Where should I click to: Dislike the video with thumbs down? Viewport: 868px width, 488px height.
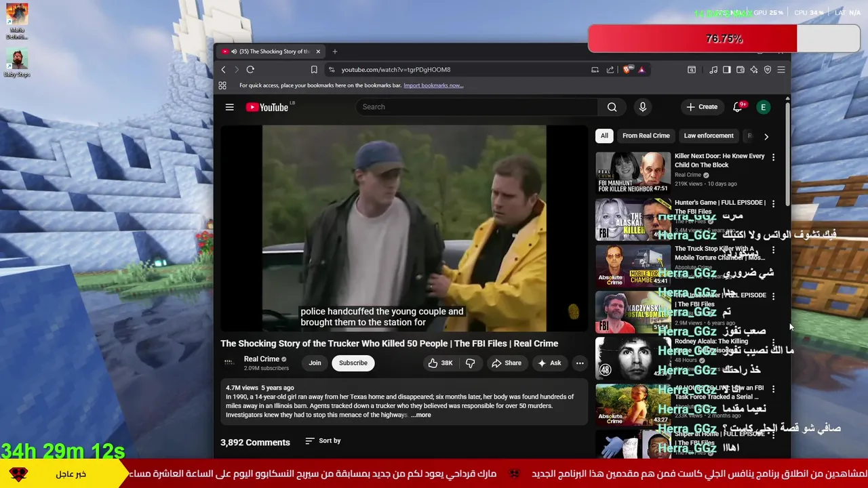(x=471, y=363)
